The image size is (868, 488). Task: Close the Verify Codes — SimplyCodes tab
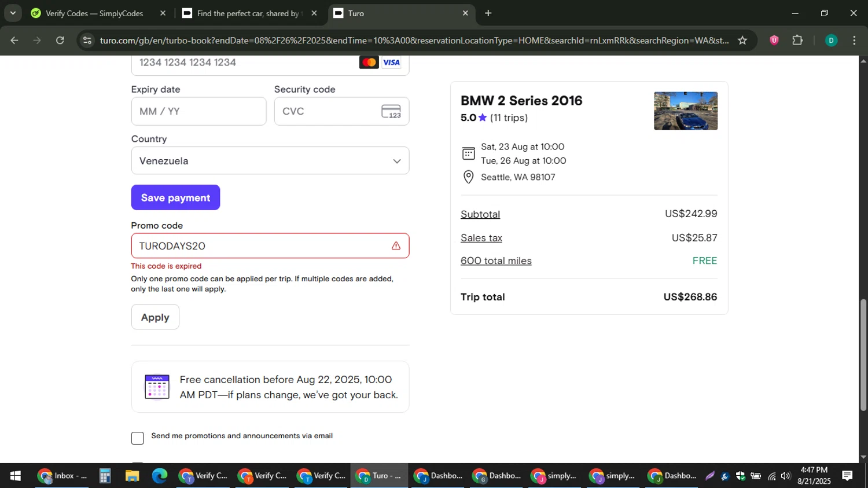163,13
